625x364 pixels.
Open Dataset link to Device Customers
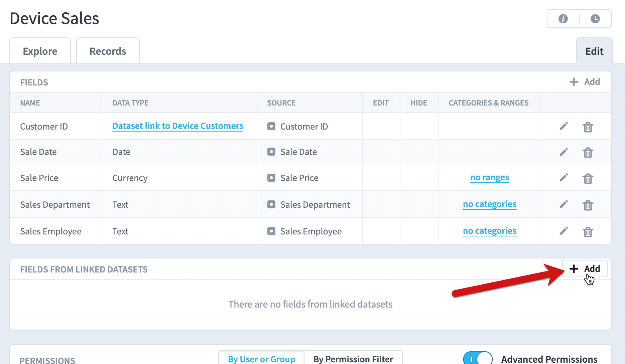[x=178, y=126]
